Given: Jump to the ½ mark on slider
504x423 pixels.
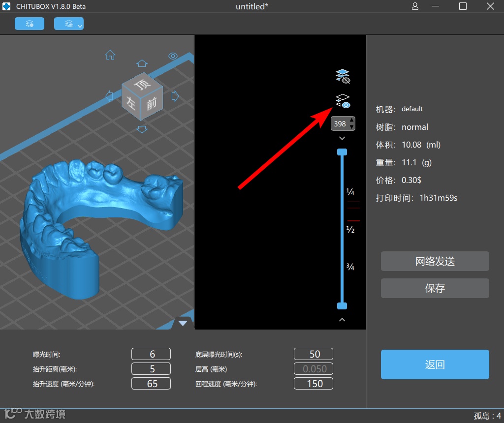Looking at the screenshot, I should click(350, 229).
